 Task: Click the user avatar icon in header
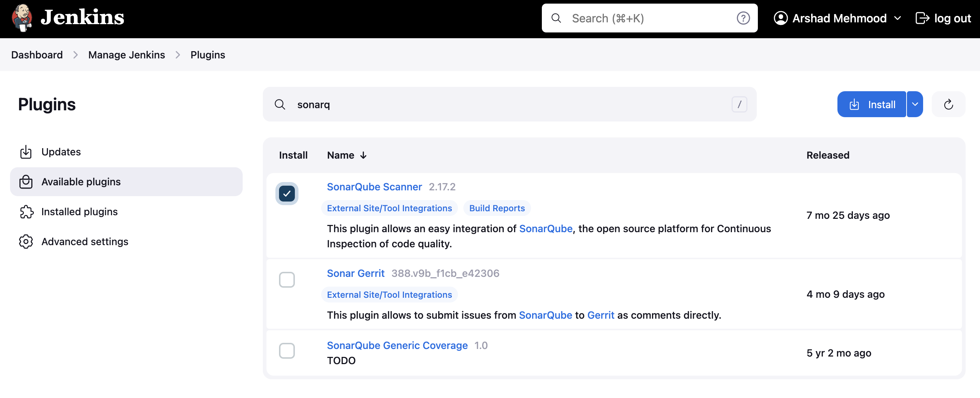781,18
